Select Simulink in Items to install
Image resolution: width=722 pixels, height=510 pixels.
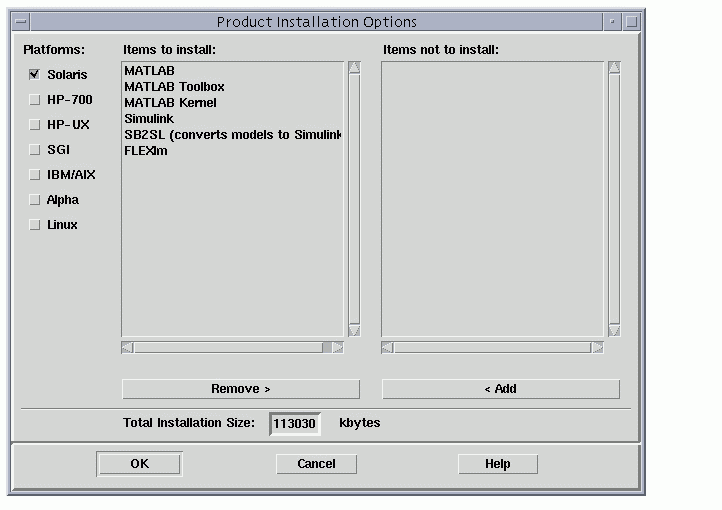233,119
